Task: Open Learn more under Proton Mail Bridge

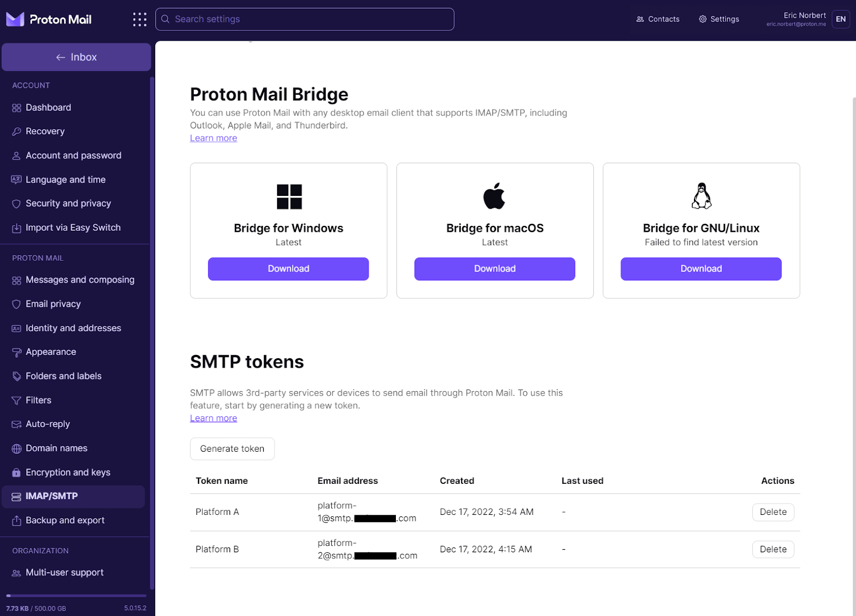Action: 213,138
